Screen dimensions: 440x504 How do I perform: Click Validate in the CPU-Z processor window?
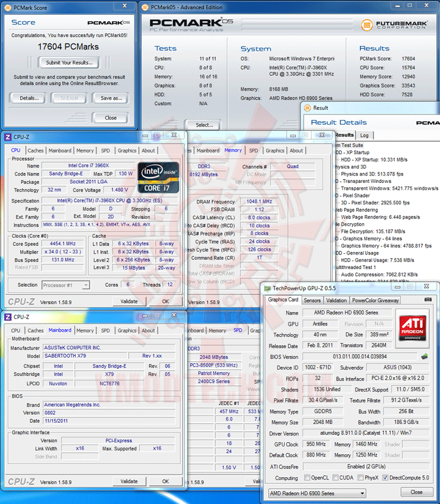(x=129, y=302)
